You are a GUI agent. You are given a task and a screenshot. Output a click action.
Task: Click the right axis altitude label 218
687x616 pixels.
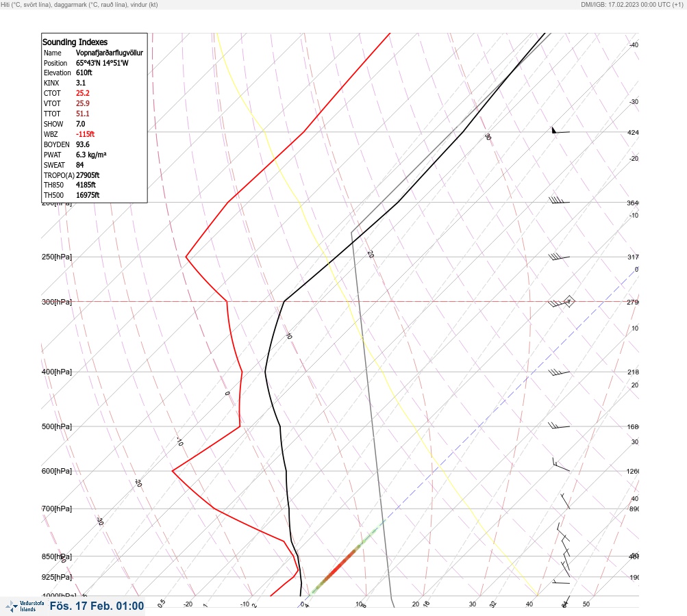633,372
